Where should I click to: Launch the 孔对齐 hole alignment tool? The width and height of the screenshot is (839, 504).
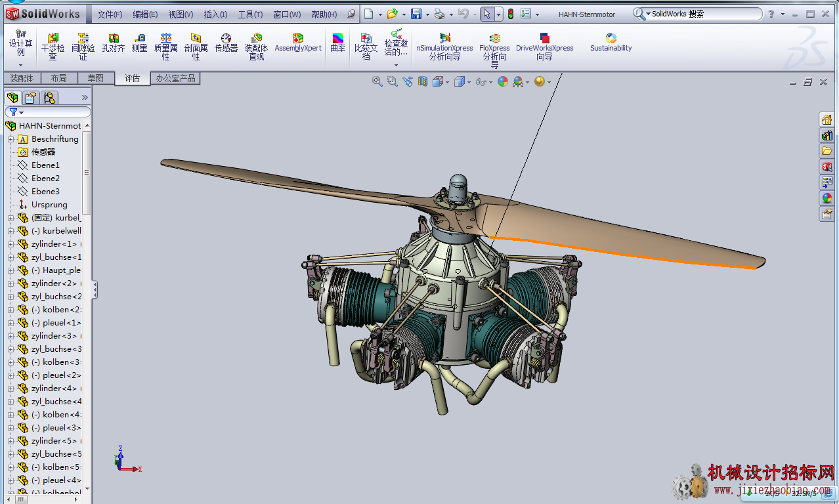point(113,43)
